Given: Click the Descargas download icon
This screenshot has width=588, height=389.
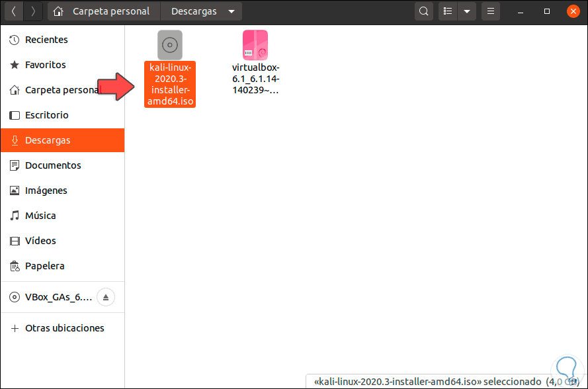Looking at the screenshot, I should pyautogui.click(x=15, y=140).
